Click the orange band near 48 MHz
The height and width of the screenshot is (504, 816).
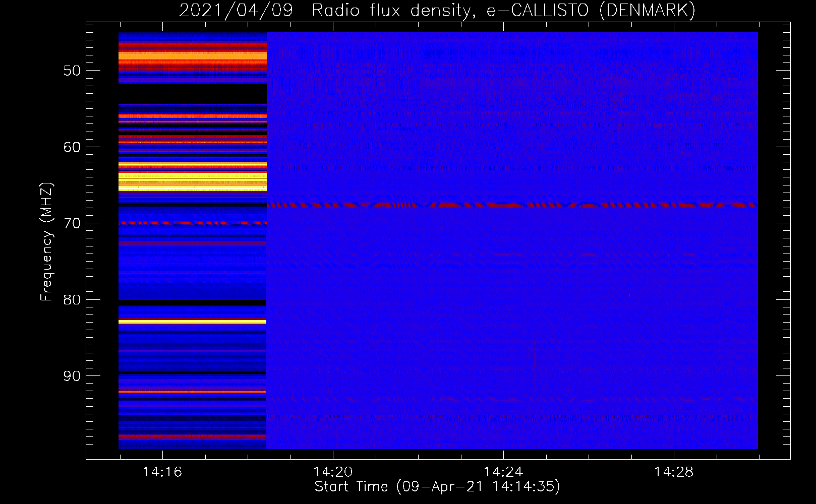tap(193, 56)
